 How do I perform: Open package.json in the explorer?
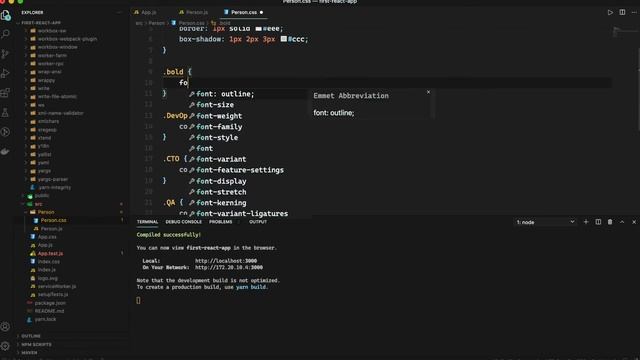[x=50, y=303]
